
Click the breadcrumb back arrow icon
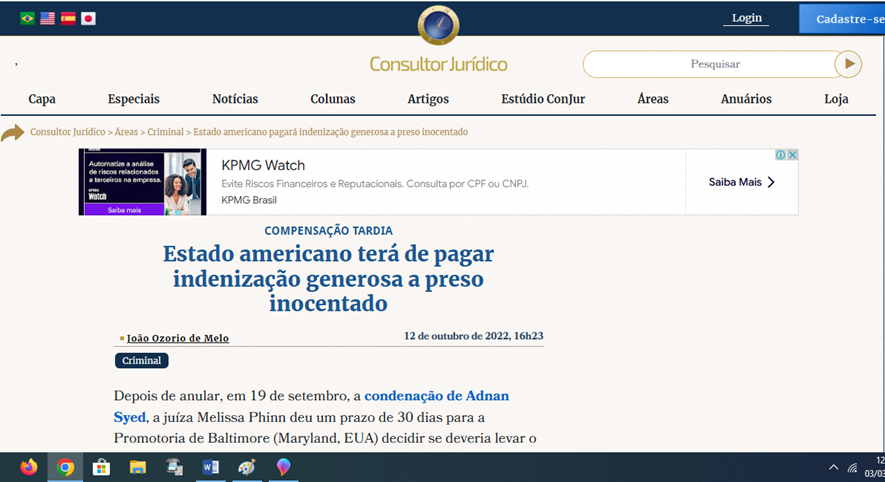coord(12,133)
